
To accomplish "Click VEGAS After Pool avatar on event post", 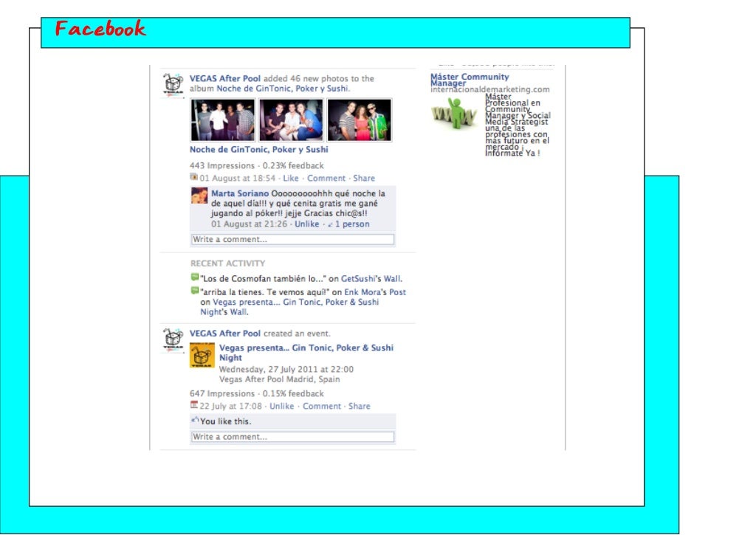I will 173,340.
